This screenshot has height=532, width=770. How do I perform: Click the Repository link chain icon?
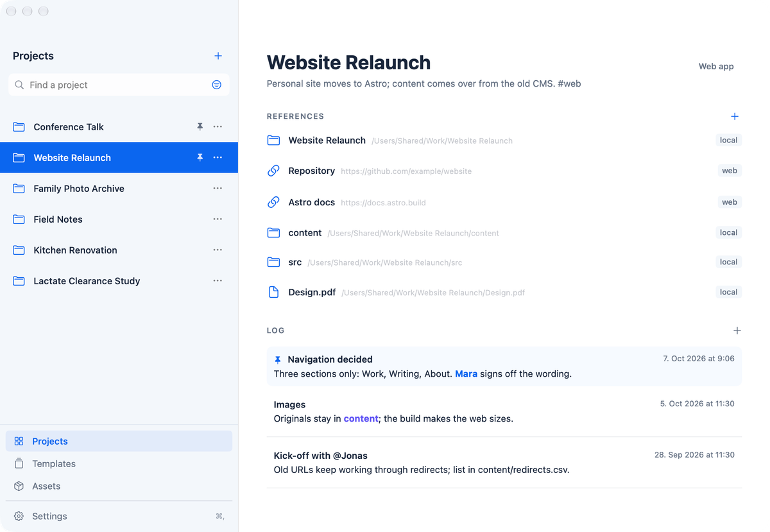click(273, 171)
